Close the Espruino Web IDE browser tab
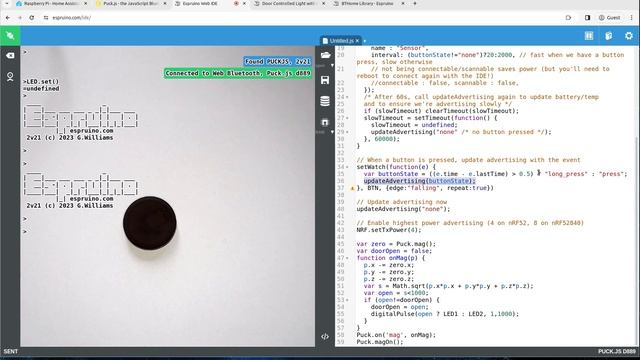Image resolution: width=640 pixels, height=360 pixels. click(x=244, y=3)
